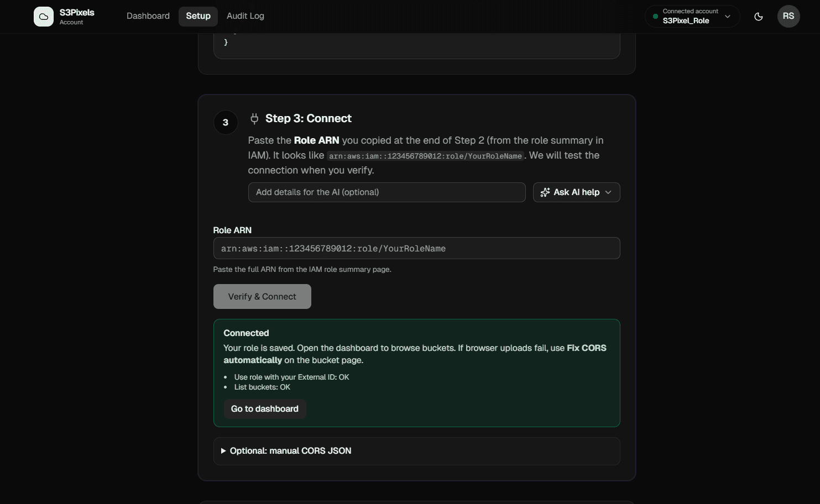Select the step 3 number badge
Screen dimensions: 820x504
tap(226, 122)
